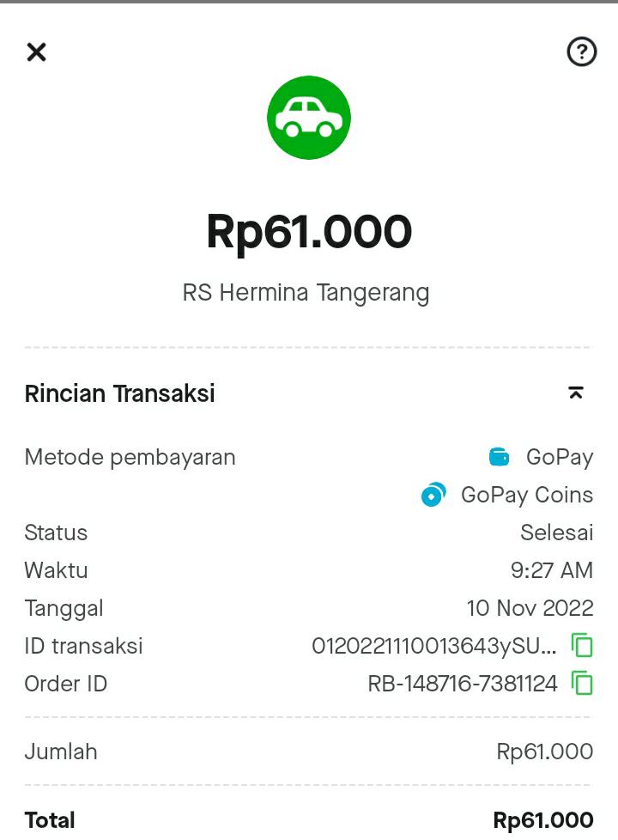Tap the 10 Nov 2022 date value
The height and width of the screenshot is (840, 618).
pos(530,608)
